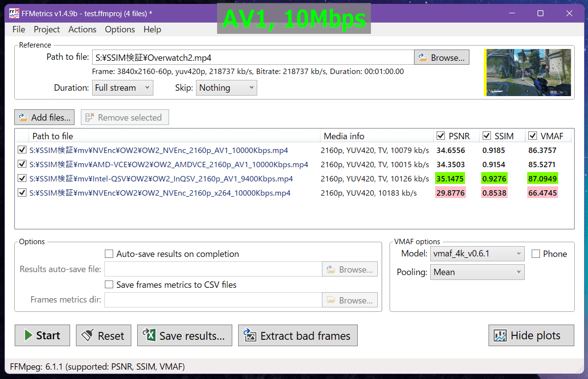Image resolution: width=588 pixels, height=379 pixels.
Task: Open the Skip Nothing dropdown
Action: click(x=226, y=88)
